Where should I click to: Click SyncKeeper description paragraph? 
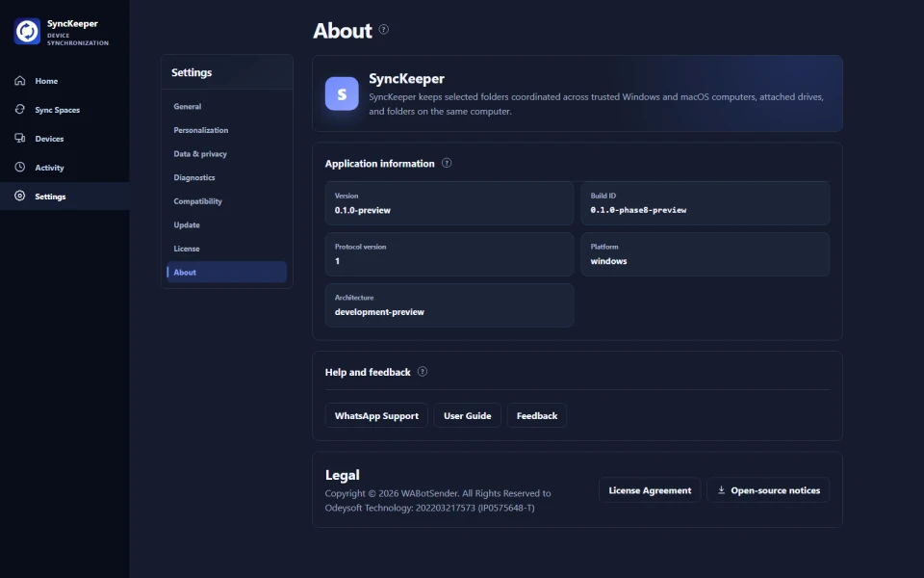tap(596, 104)
